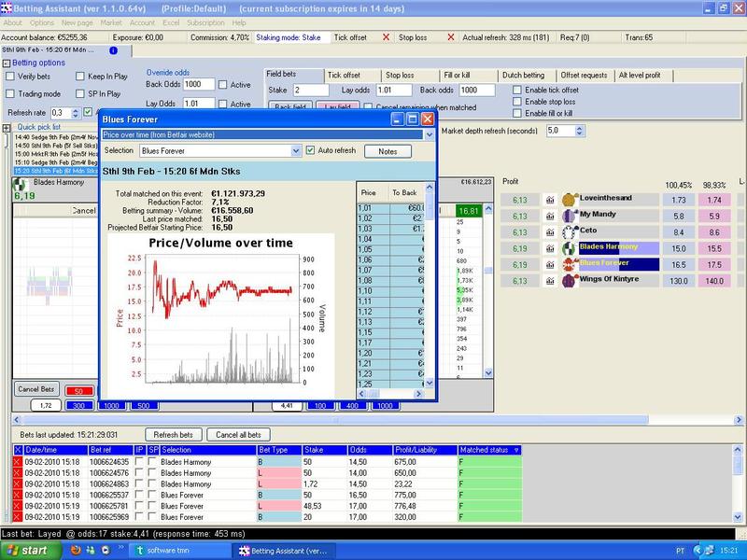Cancel bet 1006625781 with red X
The width and height of the screenshot is (747, 560).
click(x=18, y=506)
